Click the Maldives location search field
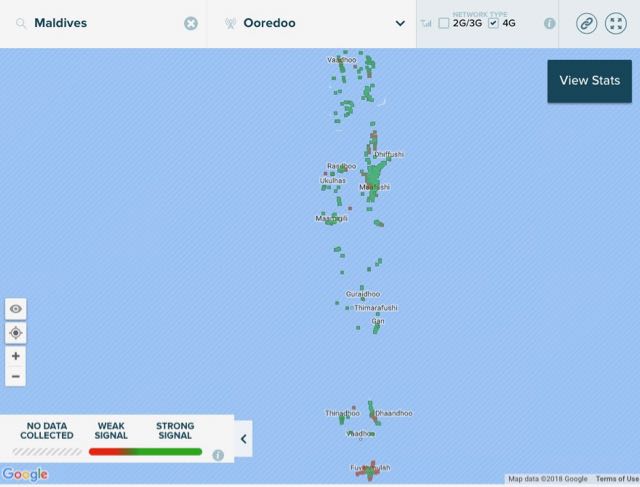The image size is (640, 487). [104, 23]
